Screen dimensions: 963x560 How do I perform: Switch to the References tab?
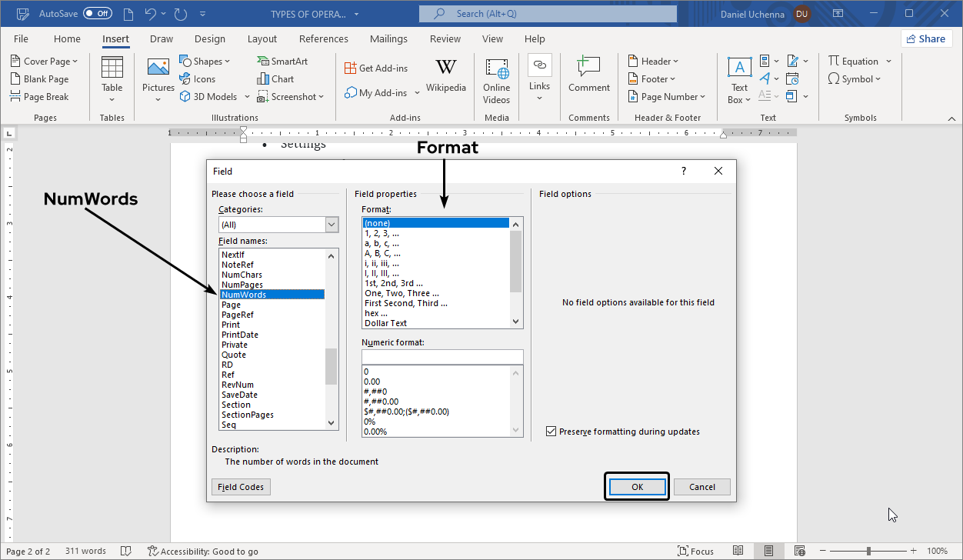(323, 39)
